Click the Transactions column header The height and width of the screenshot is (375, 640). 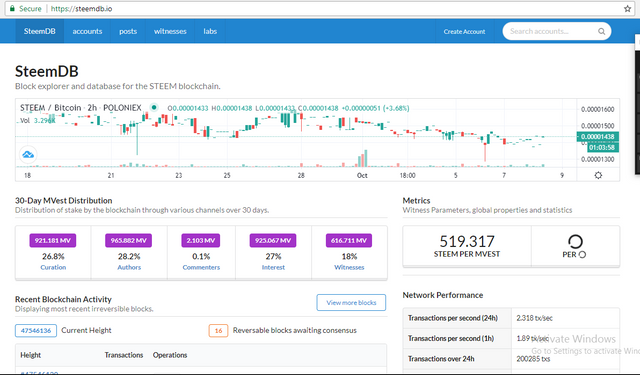point(124,355)
